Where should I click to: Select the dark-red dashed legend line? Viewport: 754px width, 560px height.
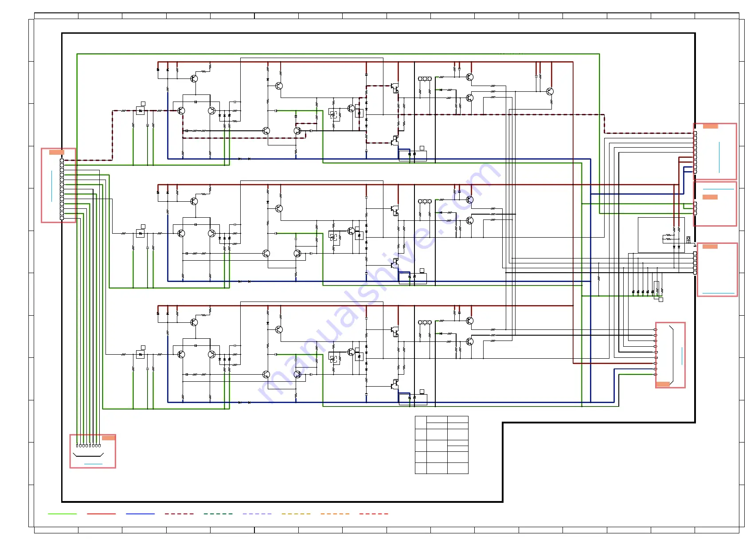click(179, 514)
